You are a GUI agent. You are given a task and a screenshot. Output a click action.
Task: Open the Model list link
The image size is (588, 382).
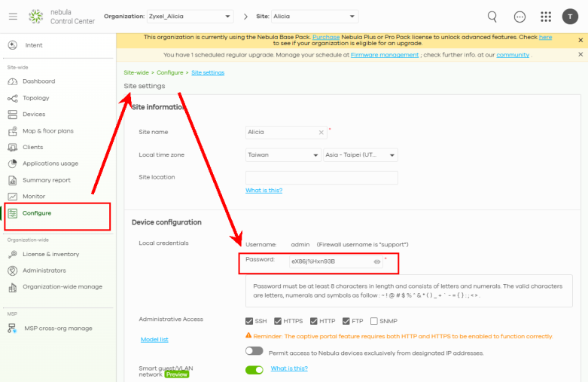(154, 340)
